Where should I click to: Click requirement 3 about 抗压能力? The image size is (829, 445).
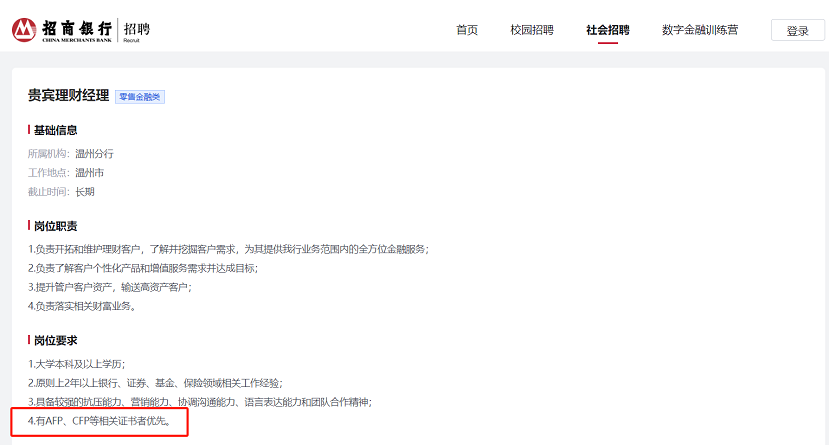coord(200,402)
